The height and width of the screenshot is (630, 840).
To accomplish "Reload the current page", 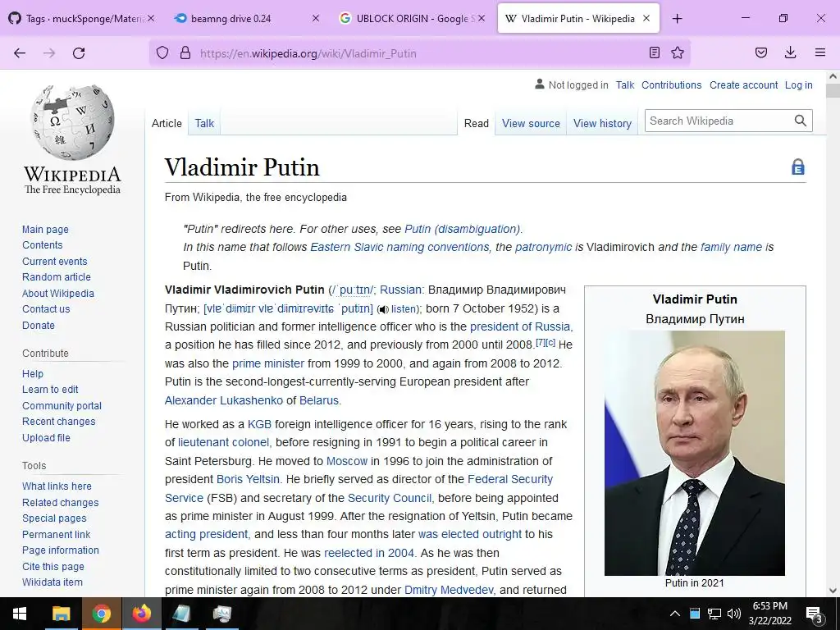I will pyautogui.click(x=79, y=53).
